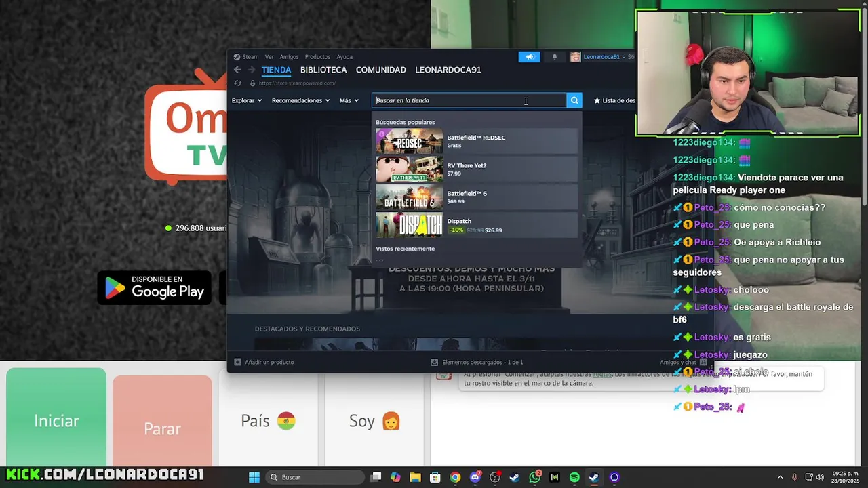Screen dimensions: 868x488
Task: Open the Steam menu in the title bar
Action: 250,57
